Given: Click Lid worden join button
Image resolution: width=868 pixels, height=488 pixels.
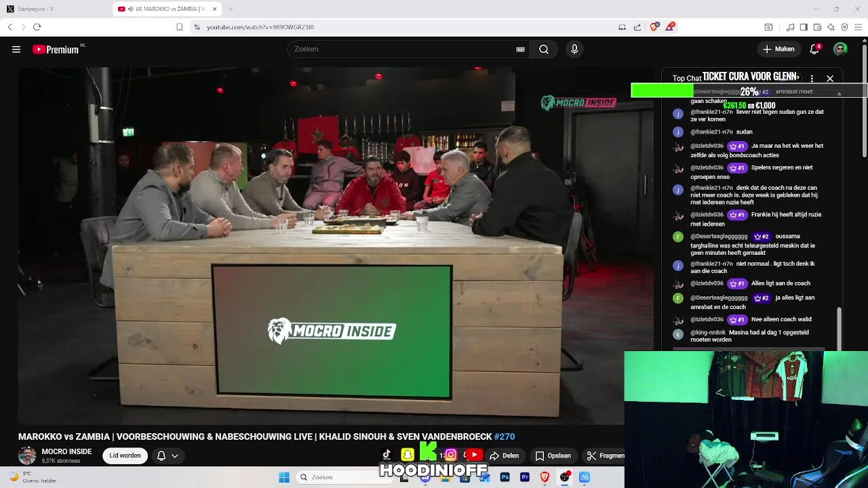Looking at the screenshot, I should click(125, 455).
